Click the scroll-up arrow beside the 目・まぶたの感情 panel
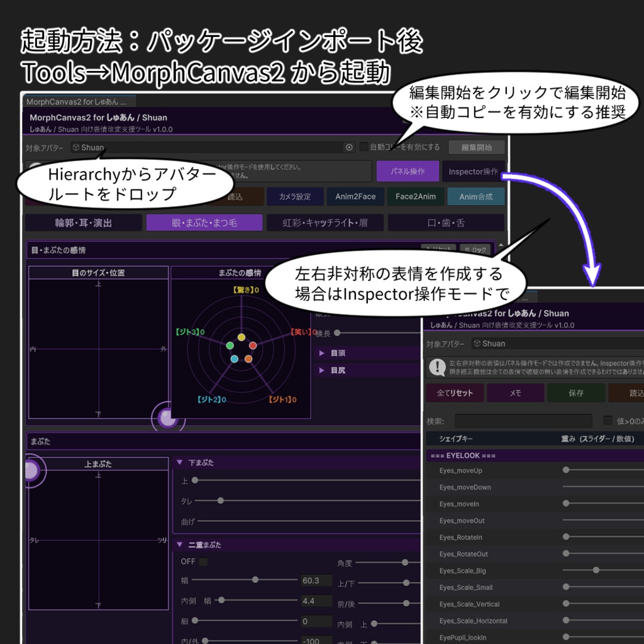644x644 pixels. coord(501,245)
